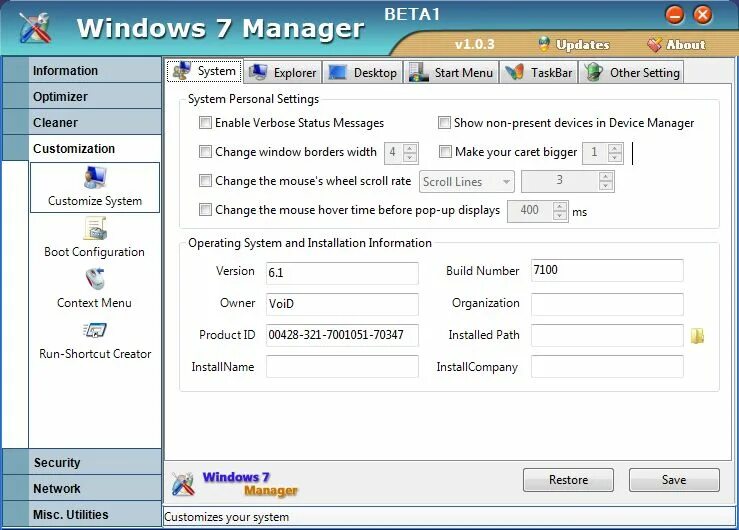Minimize window with orange minus button
Screen dimensions: 739x530
[x=674, y=15]
